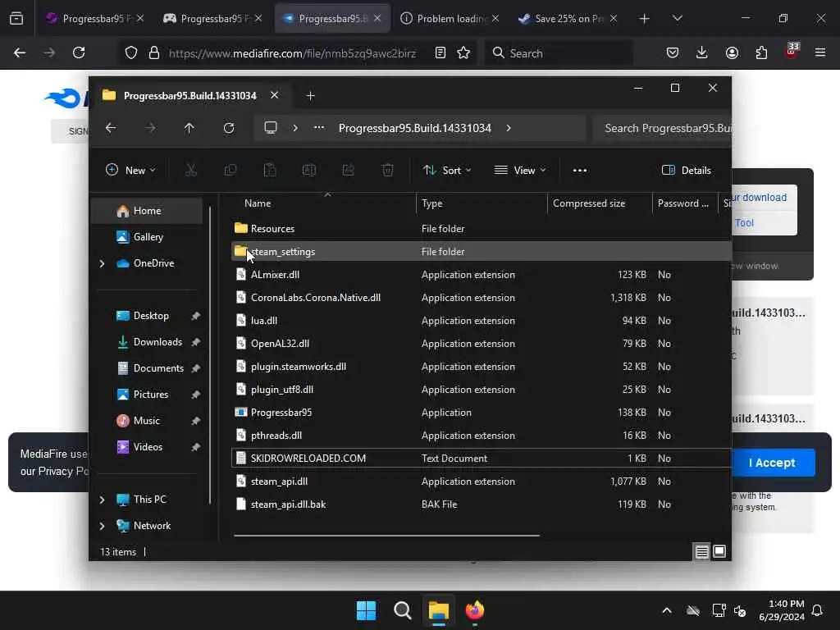Close the Progressbar95.Build.14331034 Explorer tab

coord(274,95)
